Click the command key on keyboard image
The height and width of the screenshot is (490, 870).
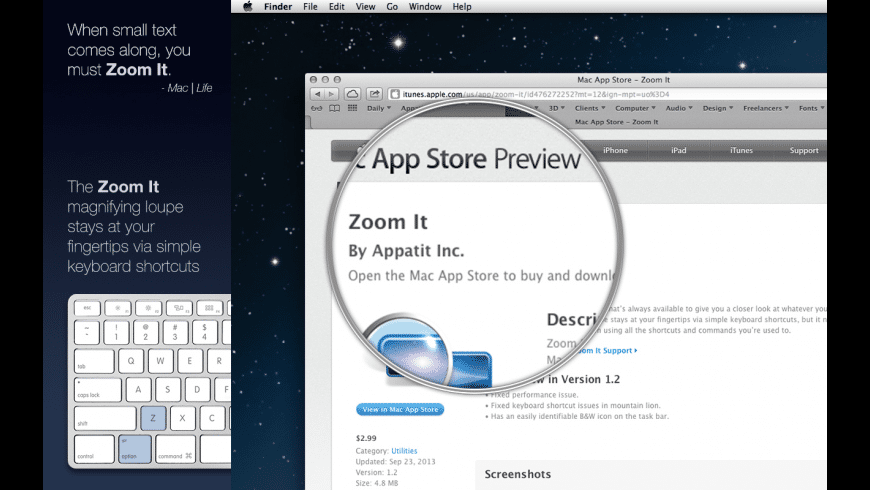(175, 448)
